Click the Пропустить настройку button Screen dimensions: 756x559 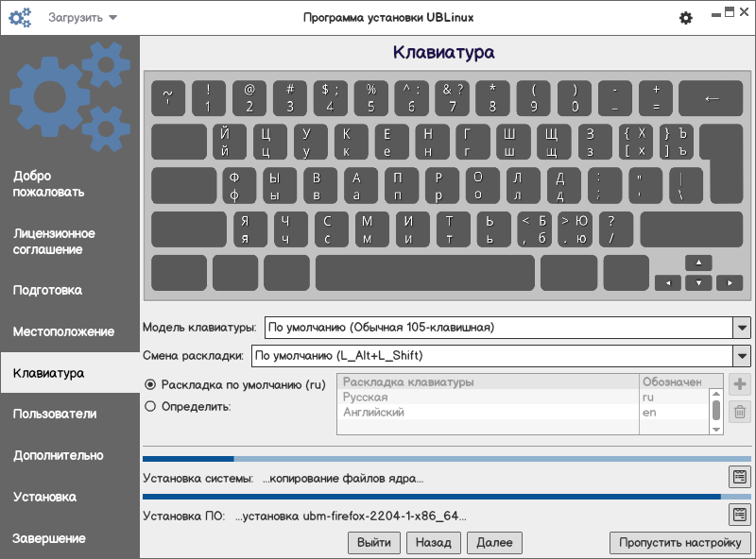click(x=679, y=543)
